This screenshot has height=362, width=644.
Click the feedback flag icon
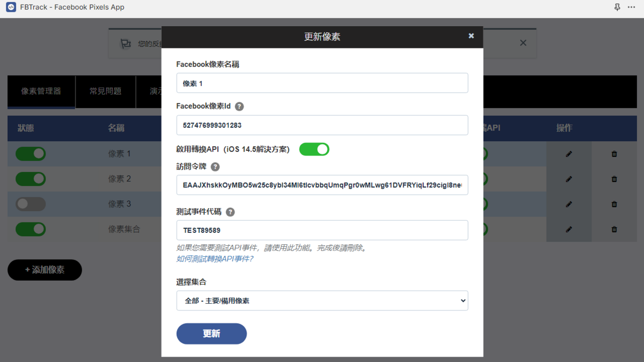pos(126,43)
